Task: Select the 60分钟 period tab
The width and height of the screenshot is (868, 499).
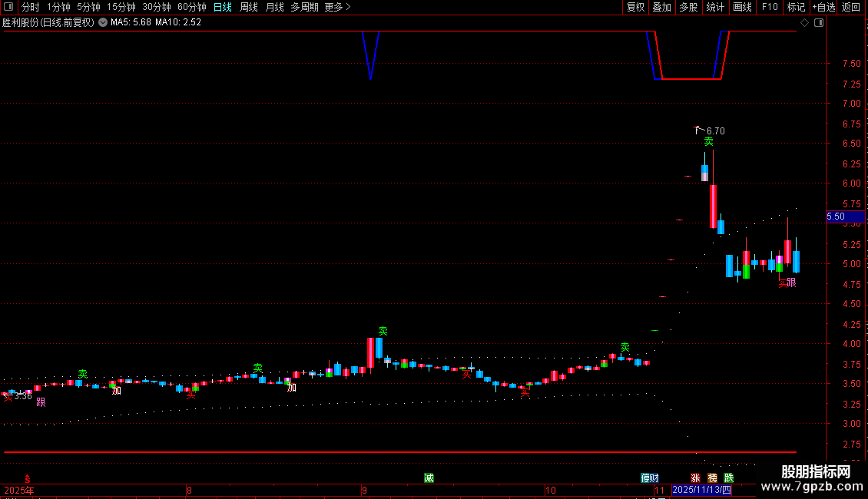Action: 192,7
